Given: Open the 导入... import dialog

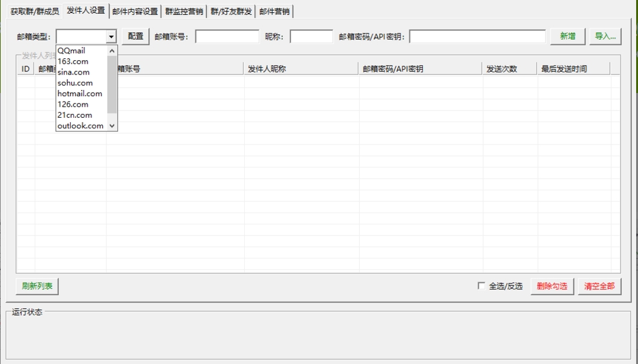Looking at the screenshot, I should click(x=605, y=36).
